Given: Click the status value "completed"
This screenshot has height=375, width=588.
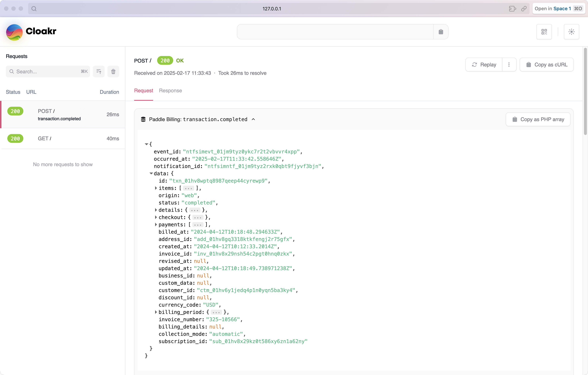Looking at the screenshot, I should pyautogui.click(x=199, y=203).
